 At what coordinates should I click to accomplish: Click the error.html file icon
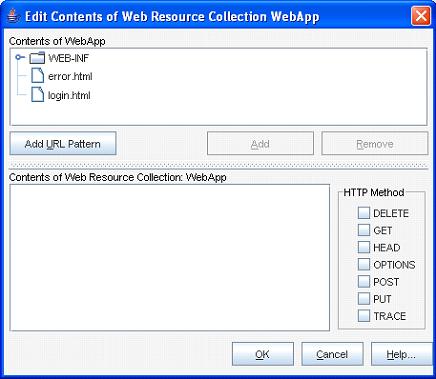(x=37, y=75)
